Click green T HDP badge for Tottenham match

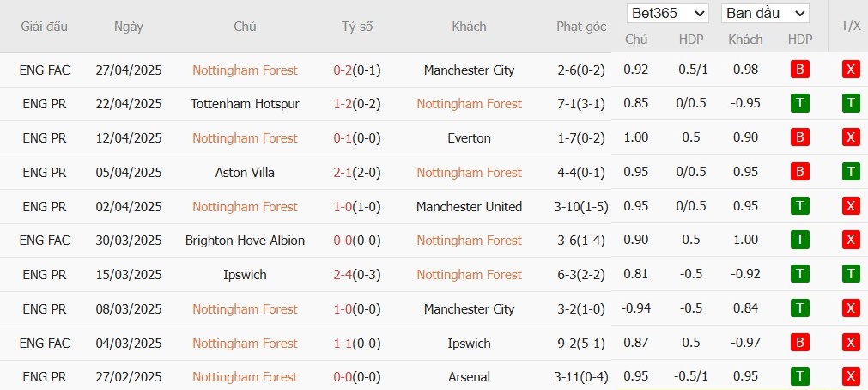pyautogui.click(x=800, y=104)
